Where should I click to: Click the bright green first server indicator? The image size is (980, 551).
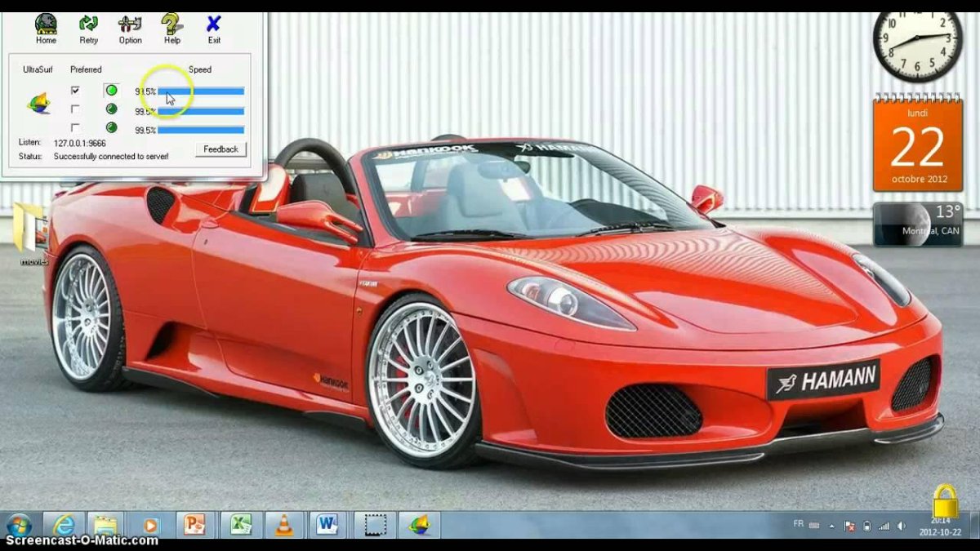(111, 91)
